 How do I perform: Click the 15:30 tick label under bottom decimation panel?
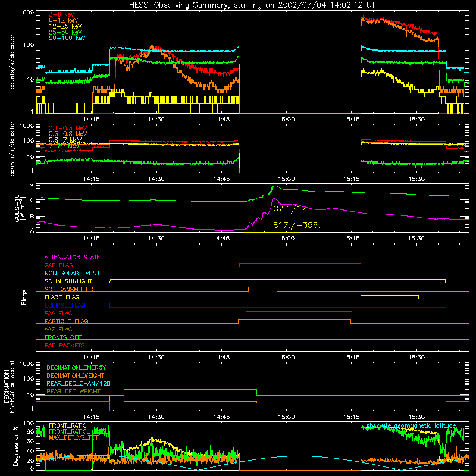416,417
